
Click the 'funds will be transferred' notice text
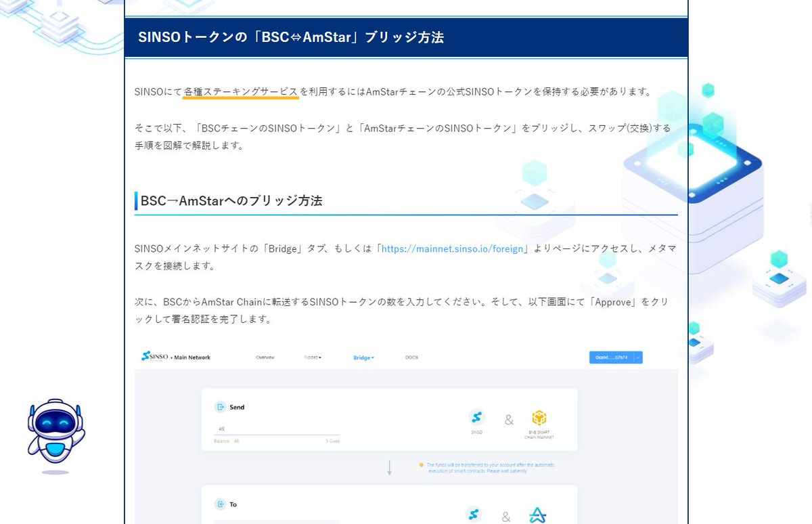[491, 468]
